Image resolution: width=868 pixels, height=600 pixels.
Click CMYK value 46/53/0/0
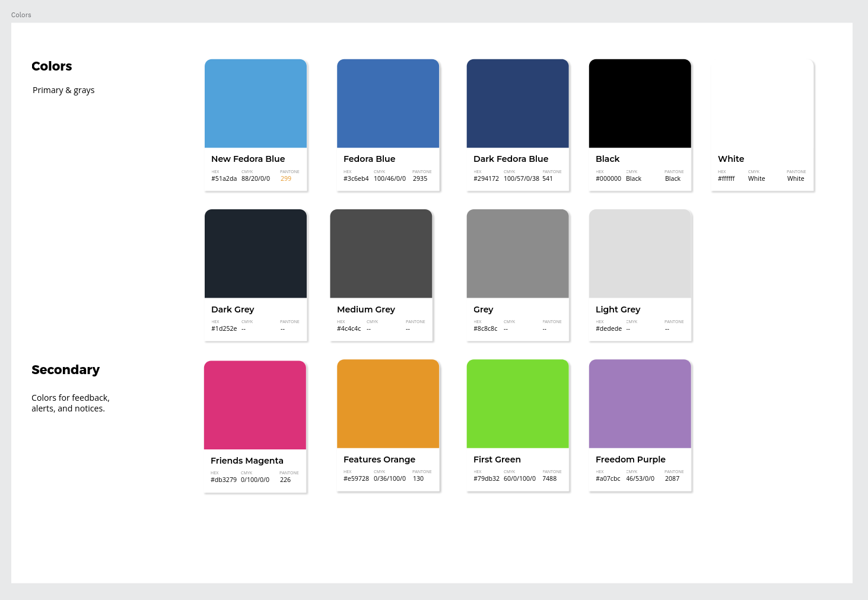tap(640, 478)
